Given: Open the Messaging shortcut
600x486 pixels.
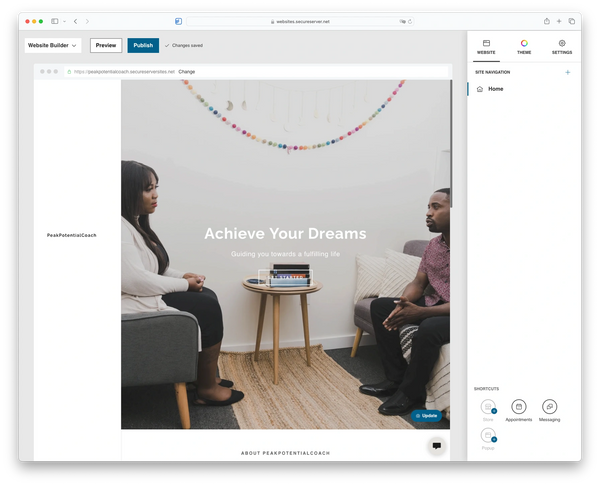Looking at the screenshot, I should [549, 410].
